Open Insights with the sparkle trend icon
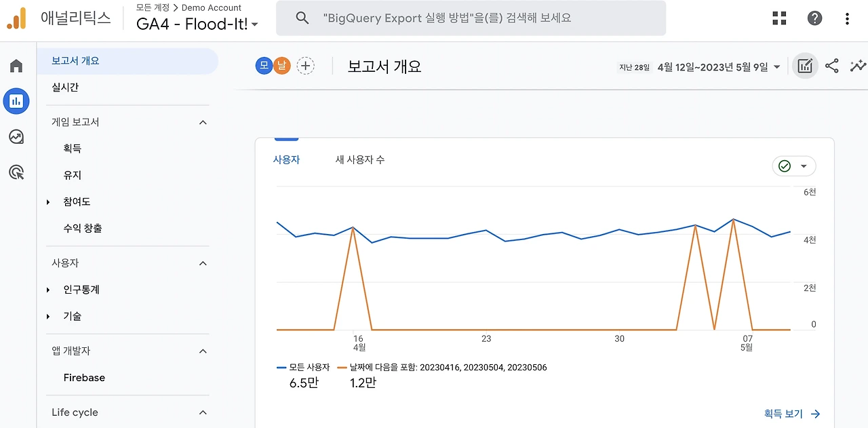The width and height of the screenshot is (868, 428). pyautogui.click(x=858, y=66)
